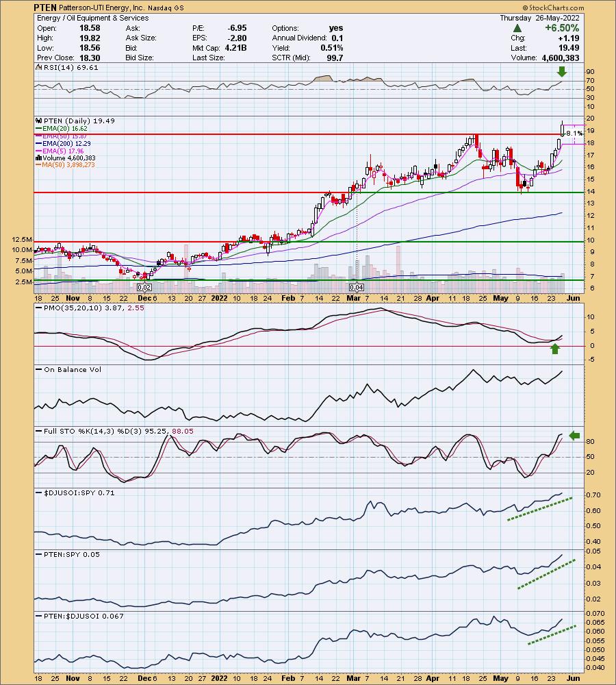
Task: Click the PTEN:$DJUSOI 0.067 ratio label
Action: point(84,616)
